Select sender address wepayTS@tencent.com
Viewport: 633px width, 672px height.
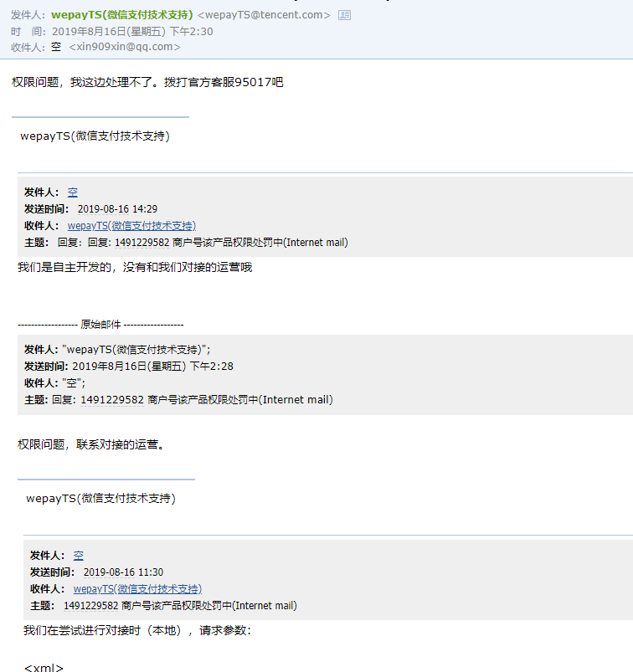coord(264,14)
